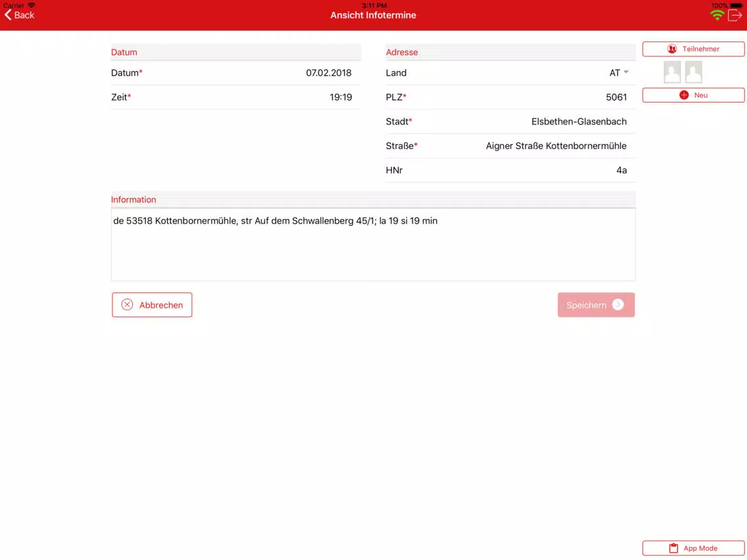
Task: Click the Adresse section header
Action: point(511,53)
